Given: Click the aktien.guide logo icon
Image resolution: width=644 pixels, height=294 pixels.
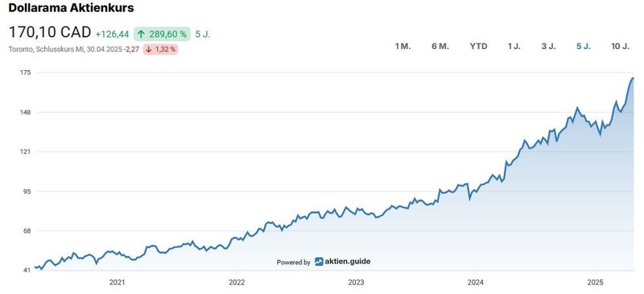Looking at the screenshot, I should [319, 262].
